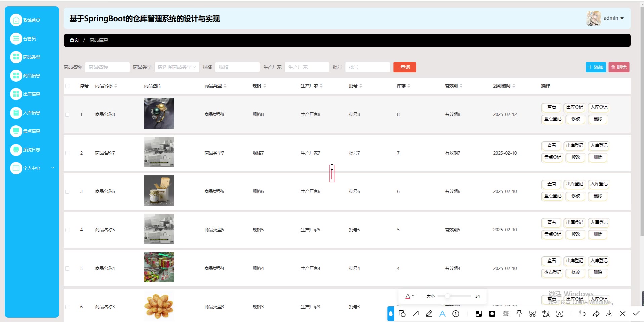Select the mosaic checkerboard tool
Screen dimensions: 644x322
pos(479,314)
